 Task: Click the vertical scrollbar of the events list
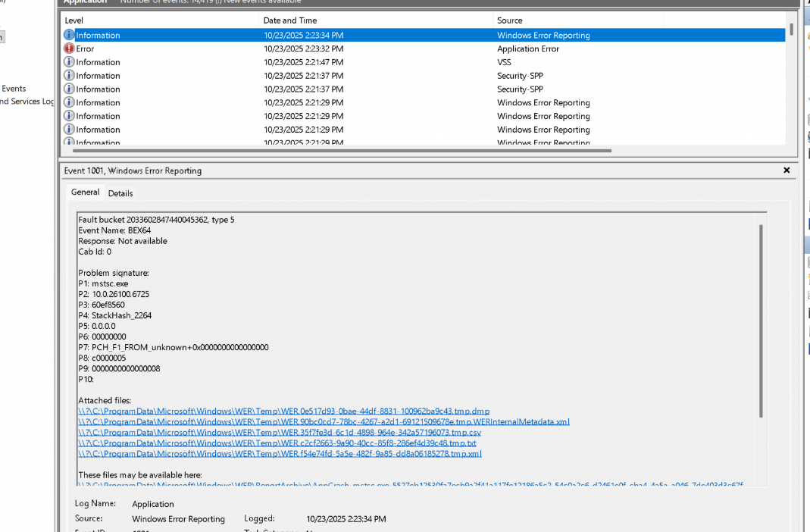[791, 30]
